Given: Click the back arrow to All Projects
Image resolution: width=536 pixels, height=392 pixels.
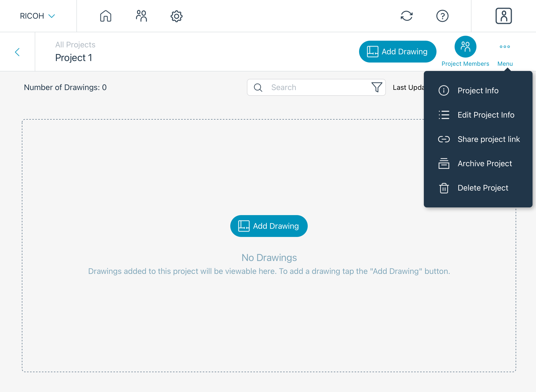Looking at the screenshot, I should coord(17,52).
